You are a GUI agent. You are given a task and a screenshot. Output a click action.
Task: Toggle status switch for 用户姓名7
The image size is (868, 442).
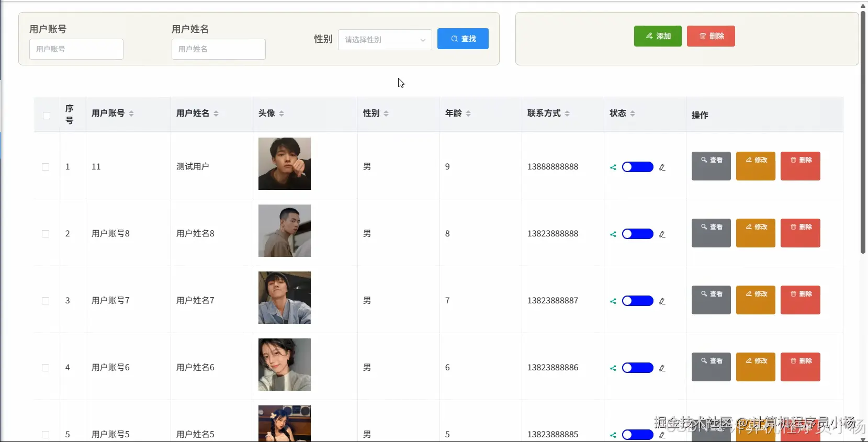(637, 301)
